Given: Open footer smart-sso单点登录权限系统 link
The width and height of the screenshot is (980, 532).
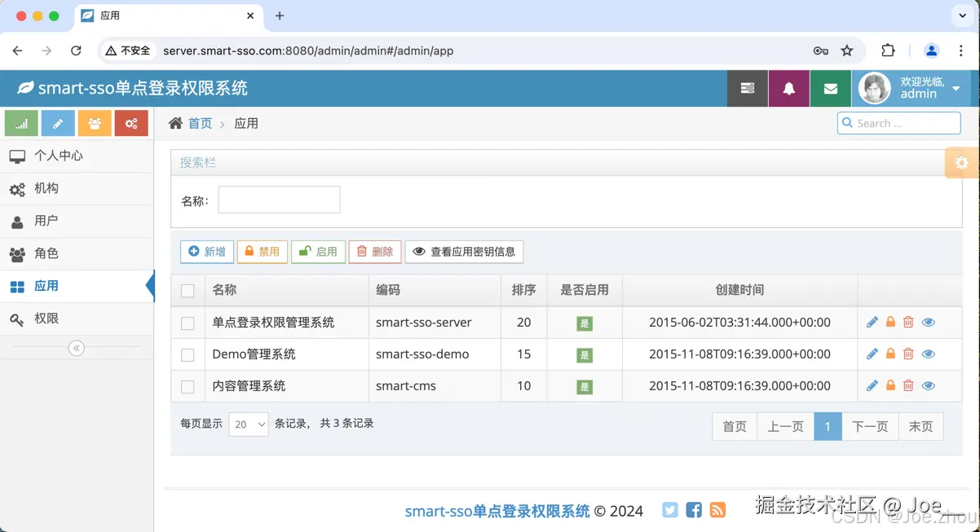Looking at the screenshot, I should point(497,511).
